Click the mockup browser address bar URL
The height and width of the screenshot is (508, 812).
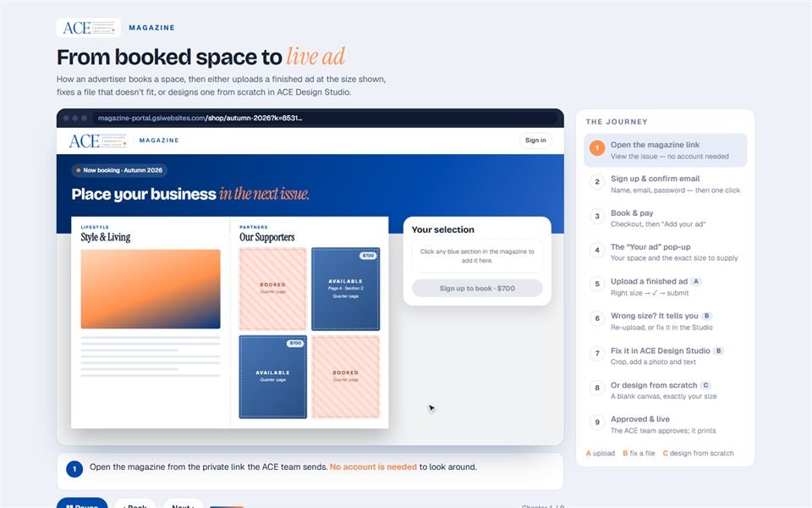click(200, 119)
